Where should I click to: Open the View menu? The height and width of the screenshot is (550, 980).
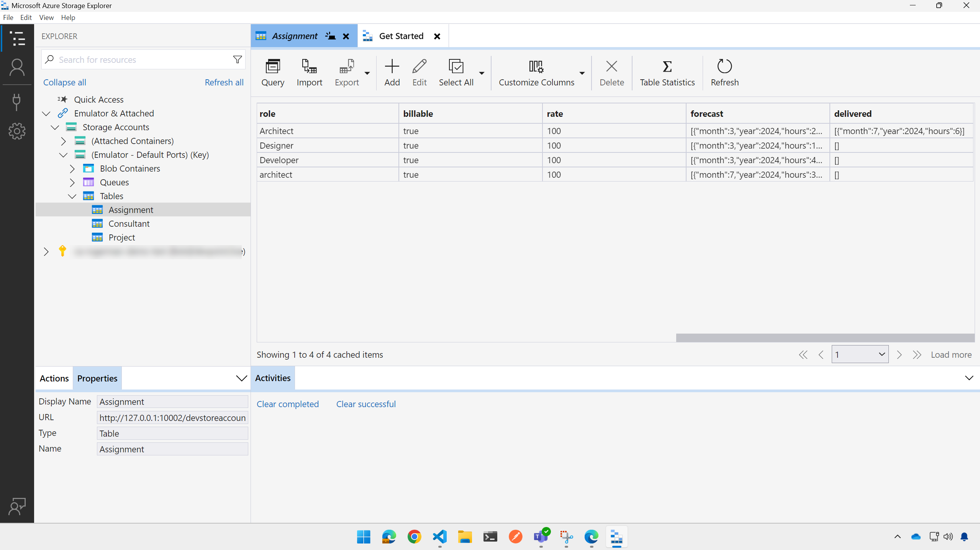pyautogui.click(x=46, y=18)
